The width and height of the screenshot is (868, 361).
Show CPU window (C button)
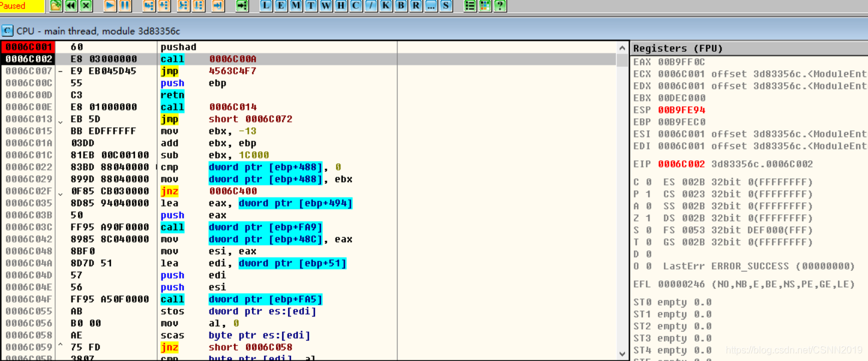coord(356,6)
